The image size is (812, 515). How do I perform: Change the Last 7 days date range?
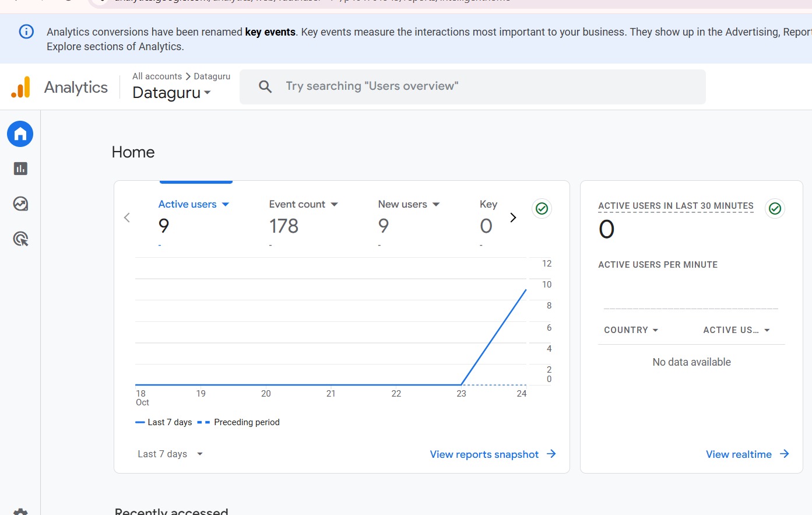(x=170, y=454)
